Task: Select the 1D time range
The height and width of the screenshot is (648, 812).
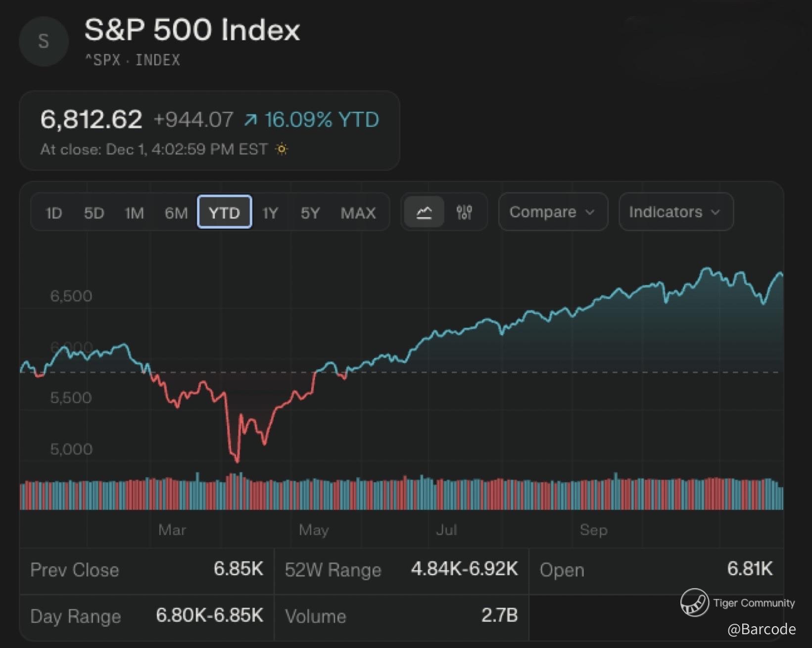Action: click(53, 213)
